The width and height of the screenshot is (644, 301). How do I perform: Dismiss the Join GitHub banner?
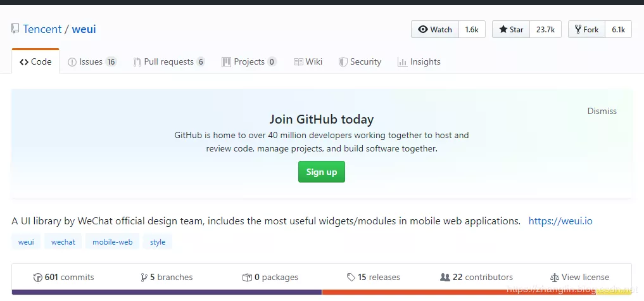pyautogui.click(x=602, y=111)
